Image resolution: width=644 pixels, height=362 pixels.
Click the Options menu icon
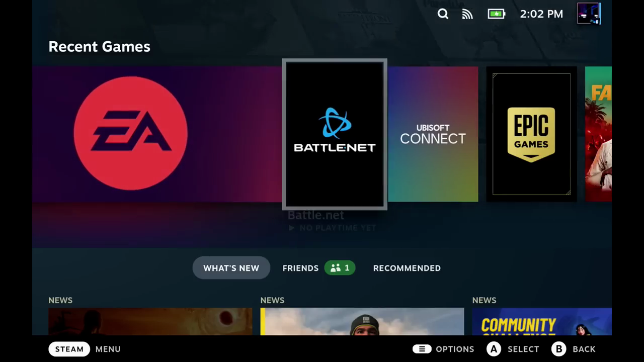(422, 349)
